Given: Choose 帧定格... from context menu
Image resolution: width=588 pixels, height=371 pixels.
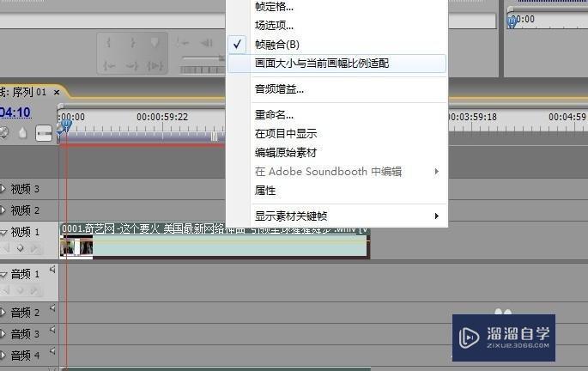Looking at the screenshot, I should click(x=336, y=7).
